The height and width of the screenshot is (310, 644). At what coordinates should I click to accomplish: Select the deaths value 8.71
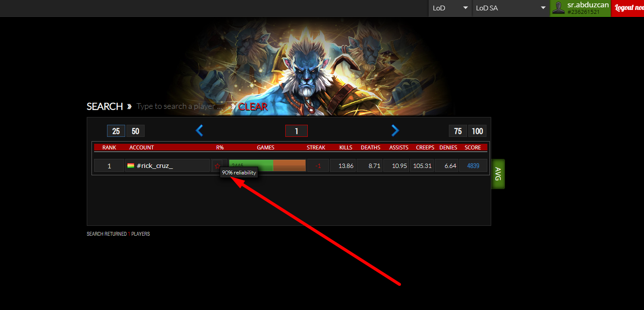(x=369, y=166)
